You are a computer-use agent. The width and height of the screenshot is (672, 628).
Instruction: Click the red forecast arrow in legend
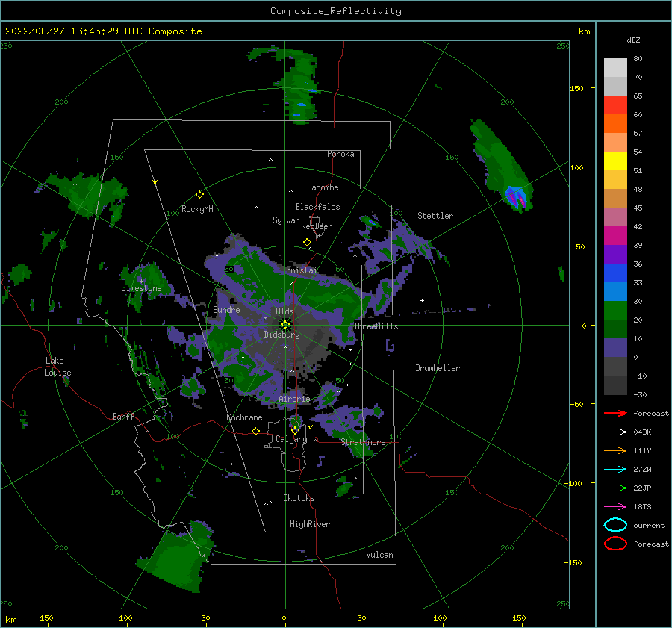click(x=615, y=413)
